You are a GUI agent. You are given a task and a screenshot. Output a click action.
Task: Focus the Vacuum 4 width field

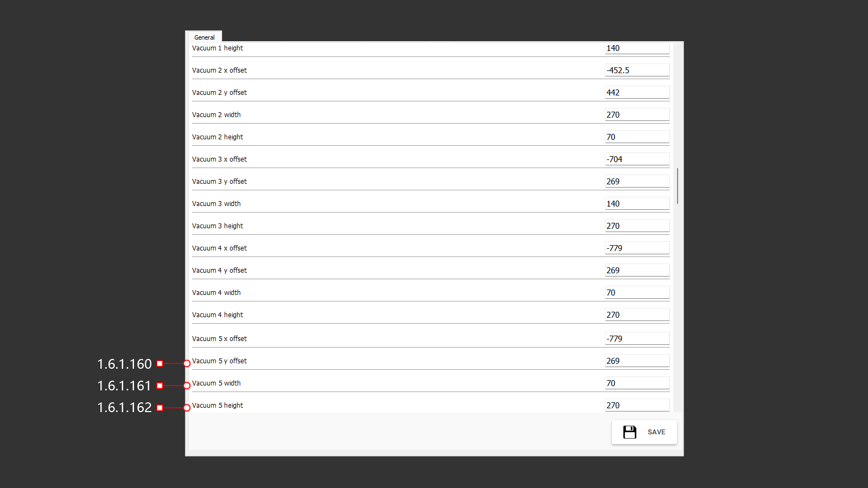[636, 293]
